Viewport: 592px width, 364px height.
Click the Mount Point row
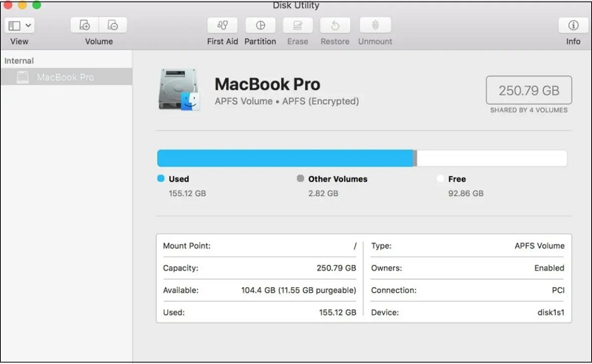pyautogui.click(x=260, y=246)
